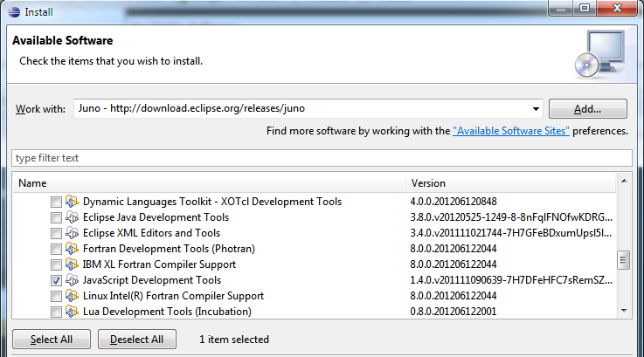The image size is (644, 357).
Task: Click the Name column header
Action: coord(210,183)
